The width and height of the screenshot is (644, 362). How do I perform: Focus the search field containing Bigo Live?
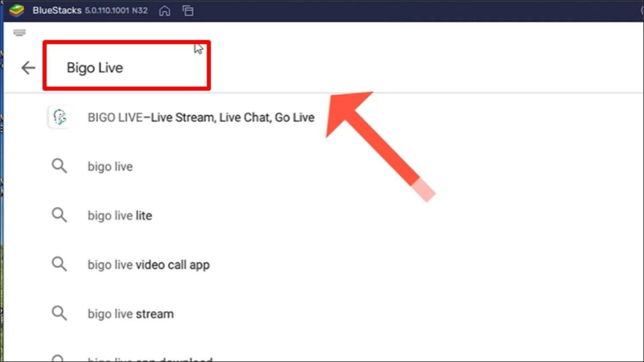[x=127, y=65]
